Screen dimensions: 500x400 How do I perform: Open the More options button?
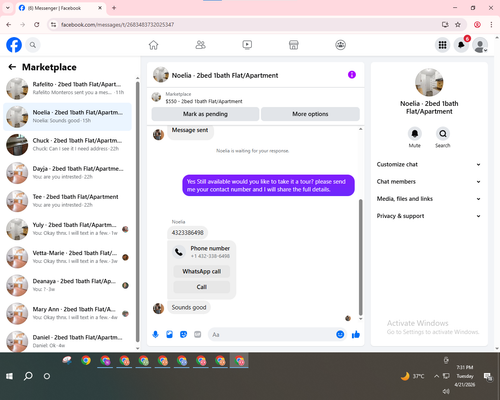310,114
